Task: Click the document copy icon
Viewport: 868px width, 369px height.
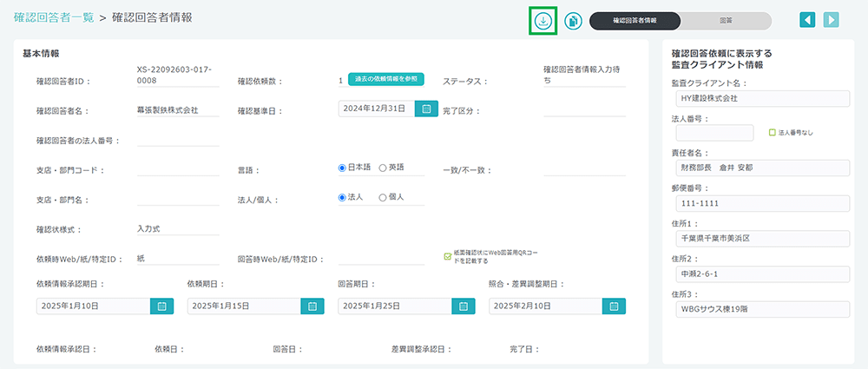Action: 573,21
